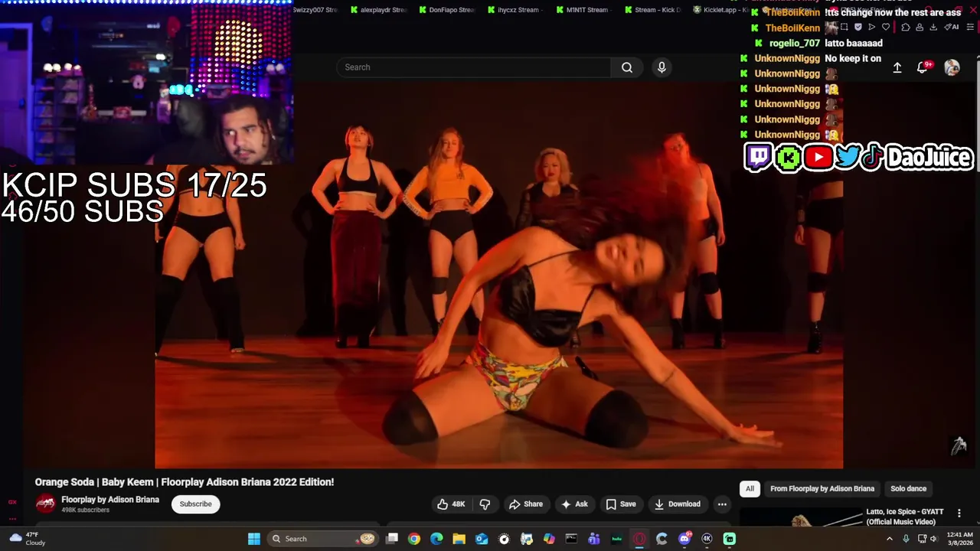980x551 pixels.
Task: Open Outlook from taskbar
Action: point(482,539)
